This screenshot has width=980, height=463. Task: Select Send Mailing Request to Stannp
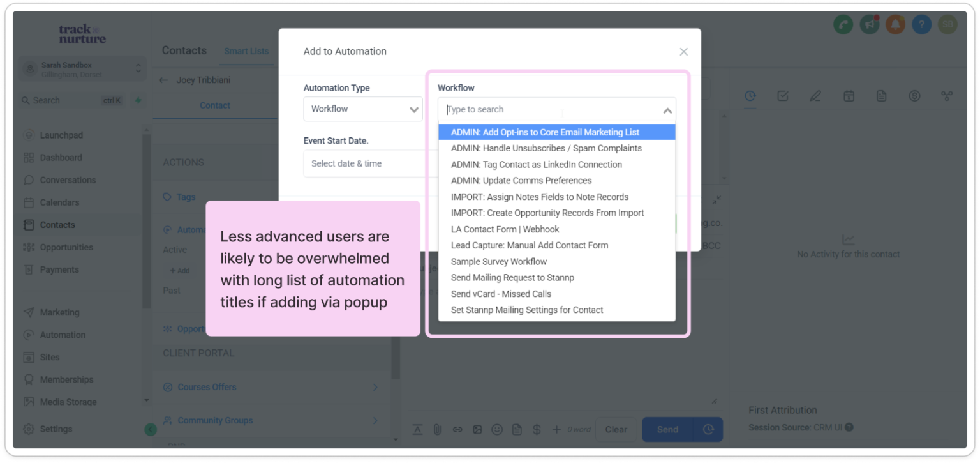click(x=557, y=278)
